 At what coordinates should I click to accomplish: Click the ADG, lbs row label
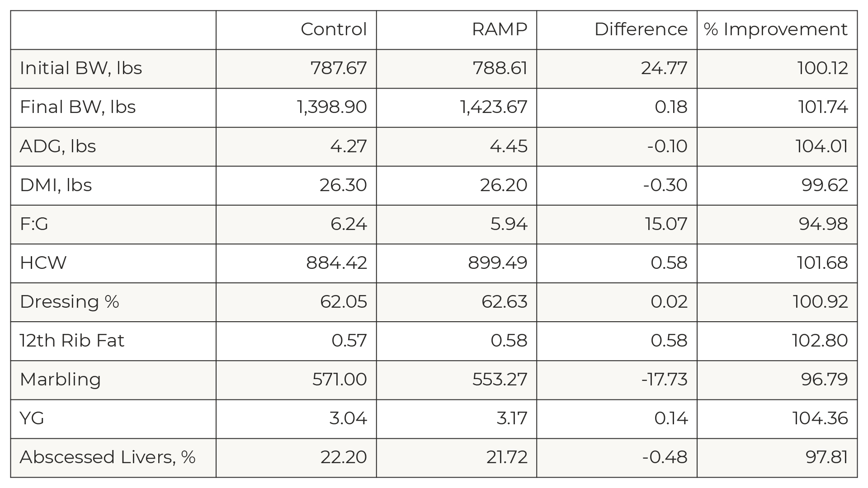pyautogui.click(x=58, y=146)
